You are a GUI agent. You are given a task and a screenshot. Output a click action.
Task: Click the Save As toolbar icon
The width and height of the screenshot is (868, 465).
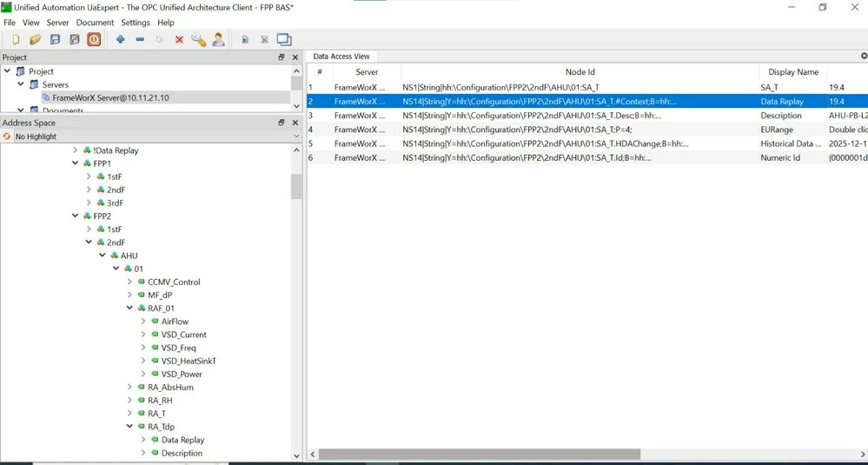pos(74,39)
